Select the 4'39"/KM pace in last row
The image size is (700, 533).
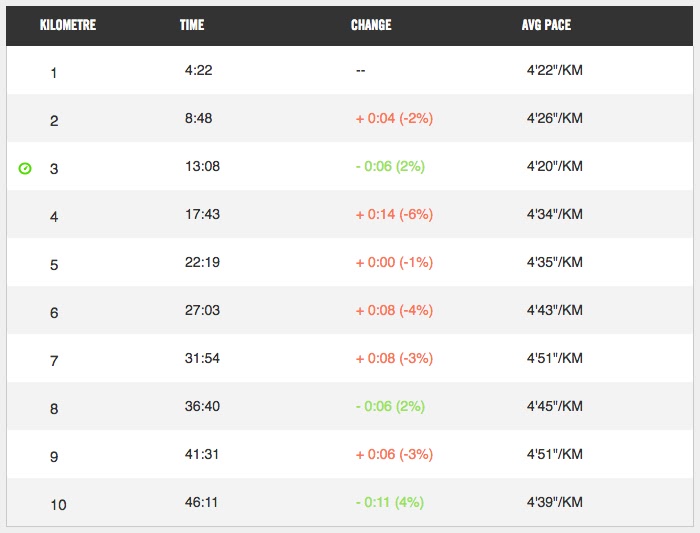pyautogui.click(x=554, y=502)
